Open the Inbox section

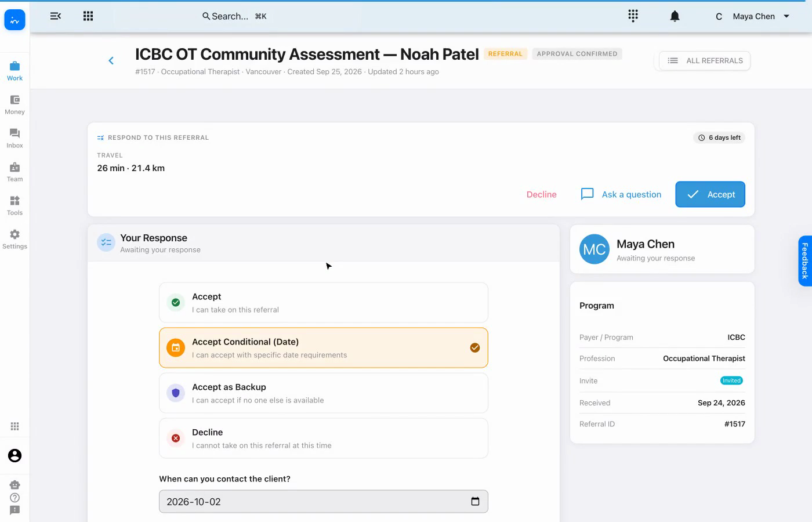(x=14, y=139)
